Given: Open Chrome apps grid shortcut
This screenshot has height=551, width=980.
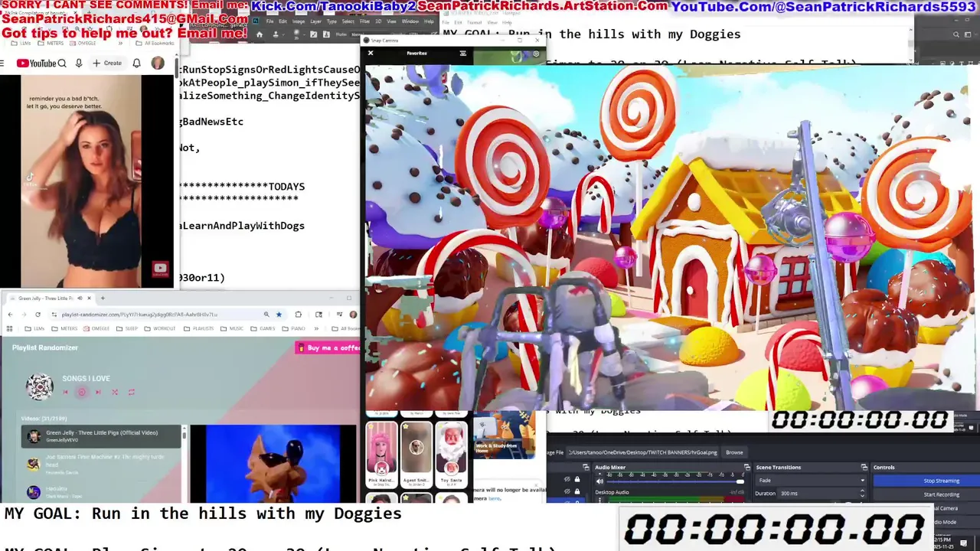Looking at the screenshot, I should (9, 328).
